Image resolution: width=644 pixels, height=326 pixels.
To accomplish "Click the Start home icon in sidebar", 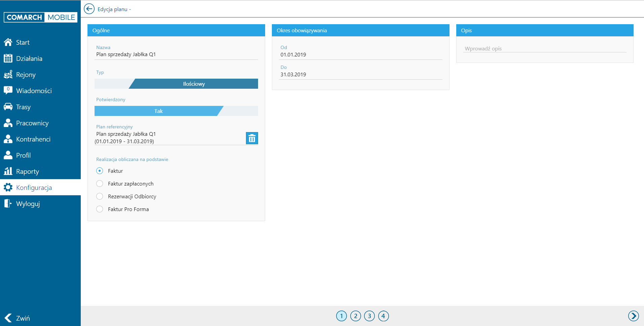I will tap(8, 42).
